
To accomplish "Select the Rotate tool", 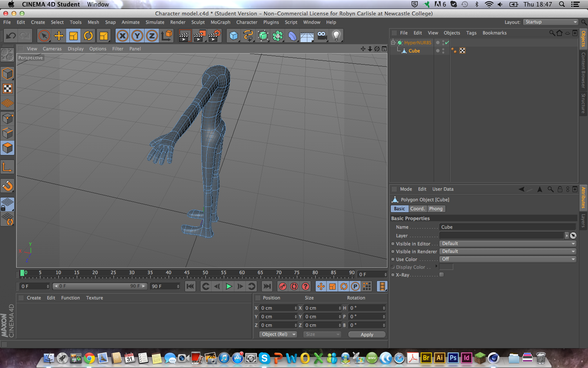I will pyautogui.click(x=88, y=36).
